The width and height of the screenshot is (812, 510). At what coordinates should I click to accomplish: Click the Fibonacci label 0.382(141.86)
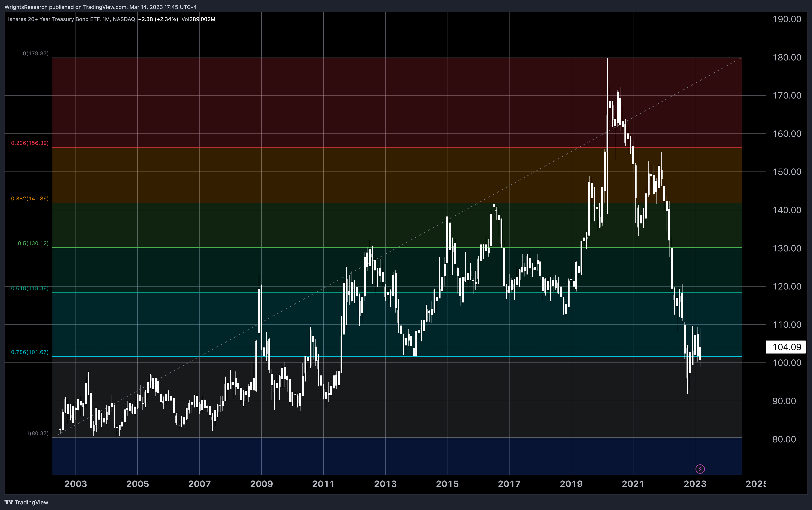tap(30, 199)
